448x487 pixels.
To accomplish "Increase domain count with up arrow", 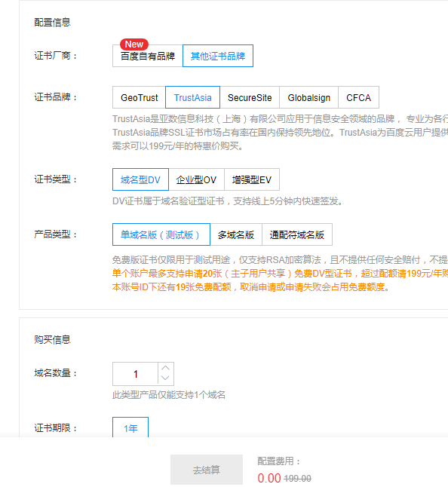I will pyautogui.click(x=166, y=368).
